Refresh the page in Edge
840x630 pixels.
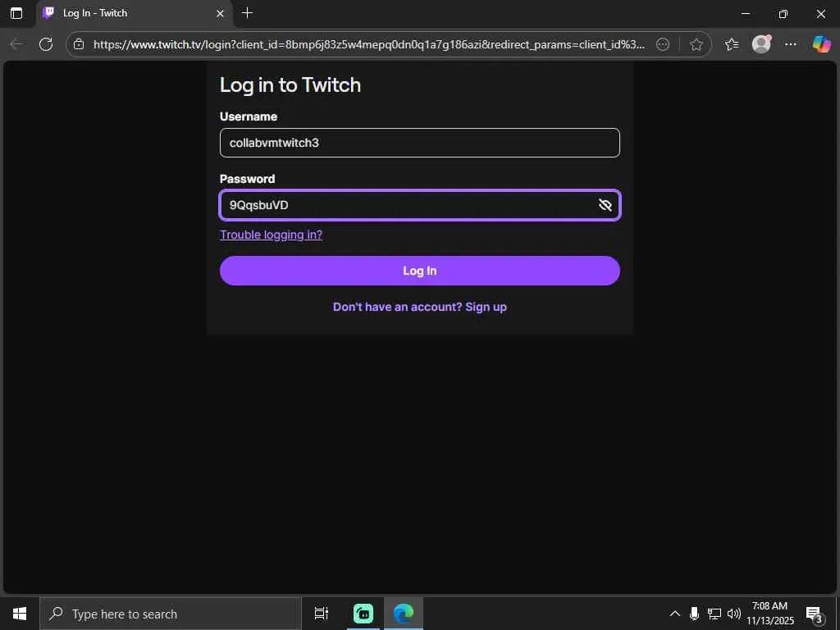pos(46,44)
